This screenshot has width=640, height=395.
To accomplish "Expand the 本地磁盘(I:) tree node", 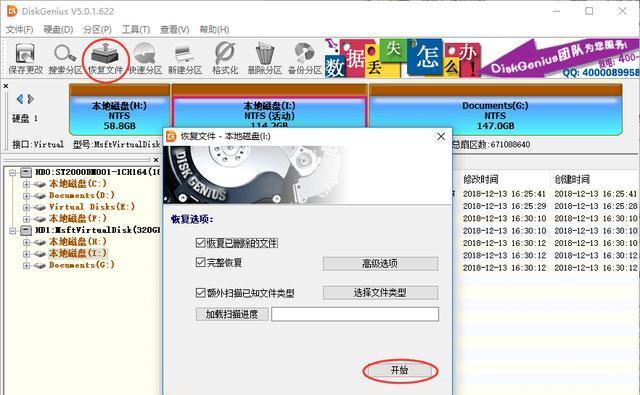I will click(26, 254).
